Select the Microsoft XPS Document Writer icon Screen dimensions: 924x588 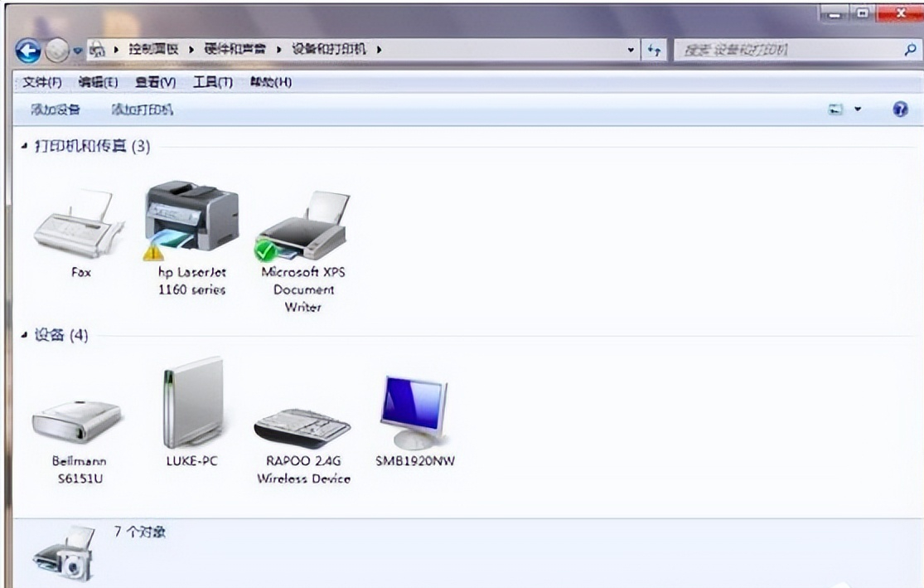click(x=302, y=226)
